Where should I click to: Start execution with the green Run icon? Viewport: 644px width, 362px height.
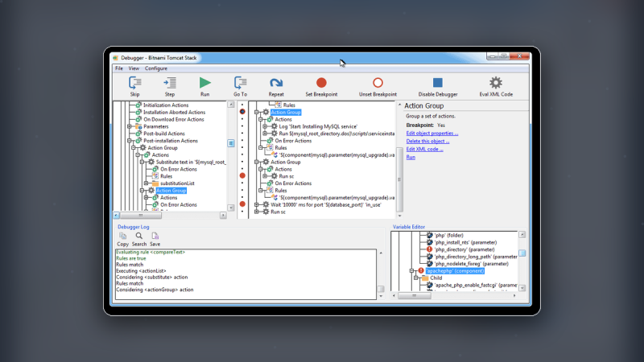[x=205, y=83]
